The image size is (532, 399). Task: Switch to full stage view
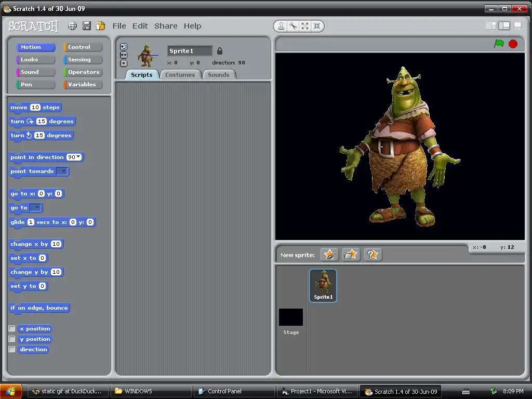click(x=504, y=26)
